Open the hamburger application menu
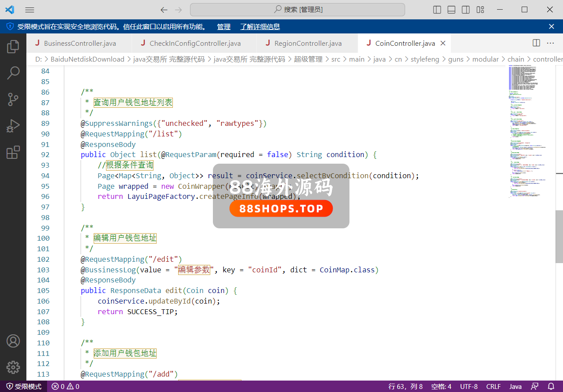The height and width of the screenshot is (392, 563). coord(29,10)
